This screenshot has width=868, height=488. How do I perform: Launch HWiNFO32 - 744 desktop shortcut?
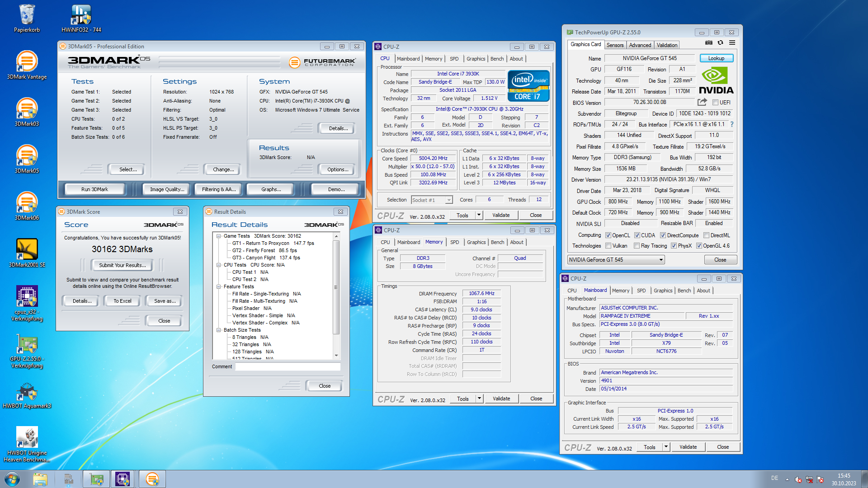point(81,18)
